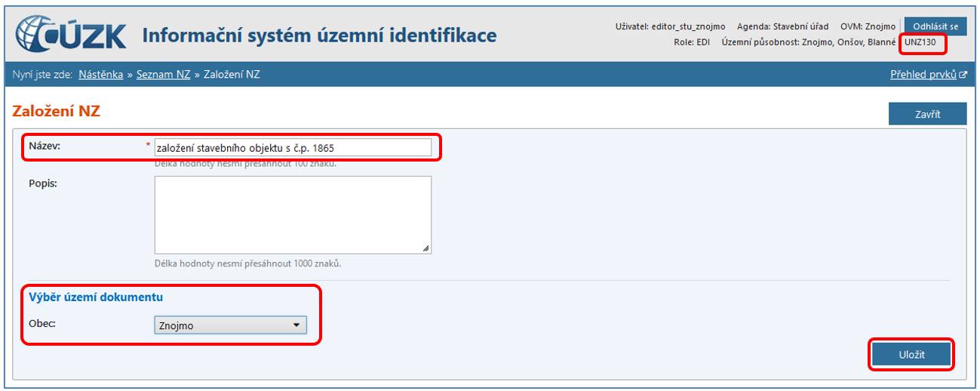Screen dimensions: 980x391
Task: Click the Výběr území dokumentu section heading
Action: tap(96, 297)
